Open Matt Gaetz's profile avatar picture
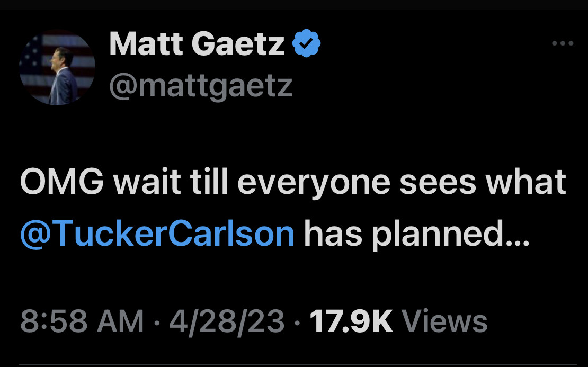Screen dimensions: 588x367 click(57, 67)
